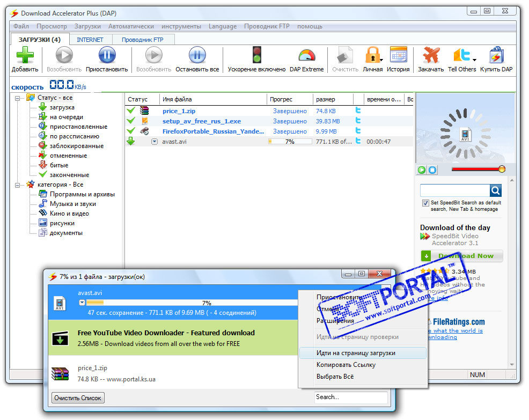Screen dimensions: 529x420
Task: Click the search magnifier button in sidebar
Action: coord(496,190)
